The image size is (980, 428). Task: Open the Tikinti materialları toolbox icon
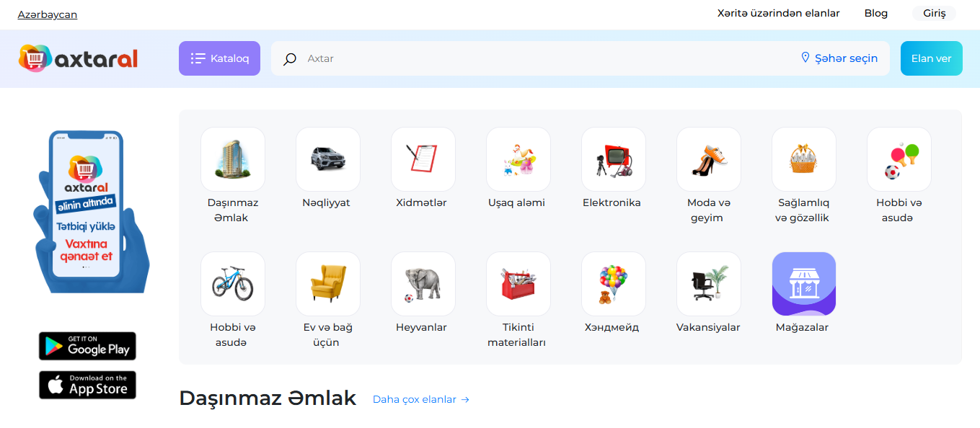point(518,284)
